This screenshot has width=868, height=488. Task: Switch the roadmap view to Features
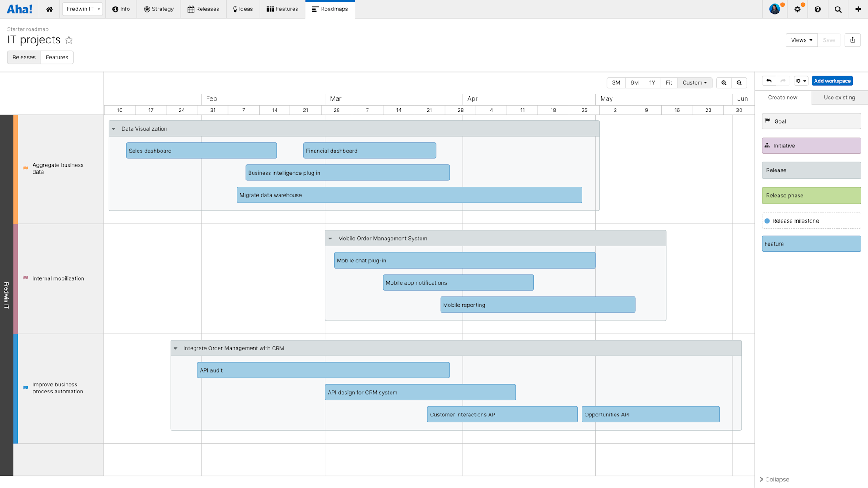point(57,57)
